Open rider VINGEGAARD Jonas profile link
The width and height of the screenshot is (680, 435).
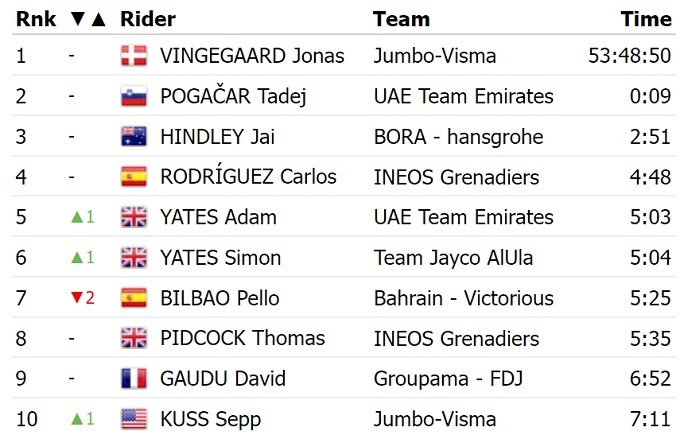point(252,56)
